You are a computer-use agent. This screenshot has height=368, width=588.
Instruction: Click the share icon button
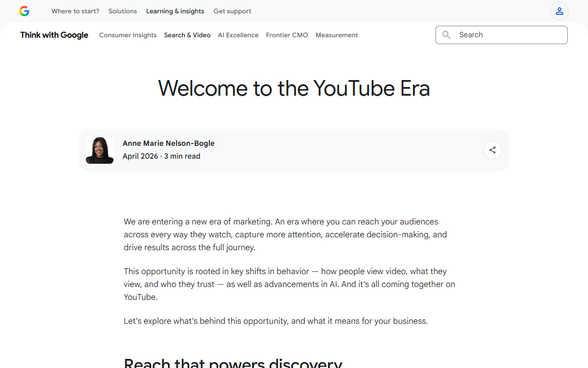[x=493, y=150]
